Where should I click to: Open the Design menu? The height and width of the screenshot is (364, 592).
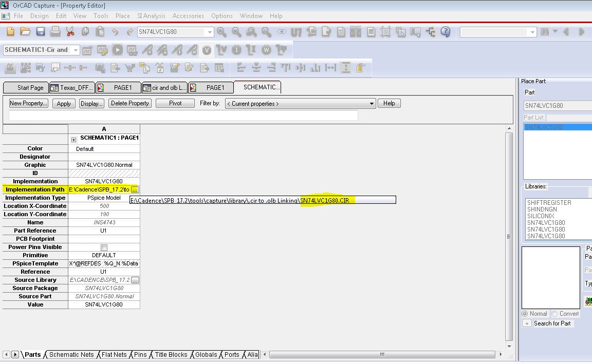39,16
